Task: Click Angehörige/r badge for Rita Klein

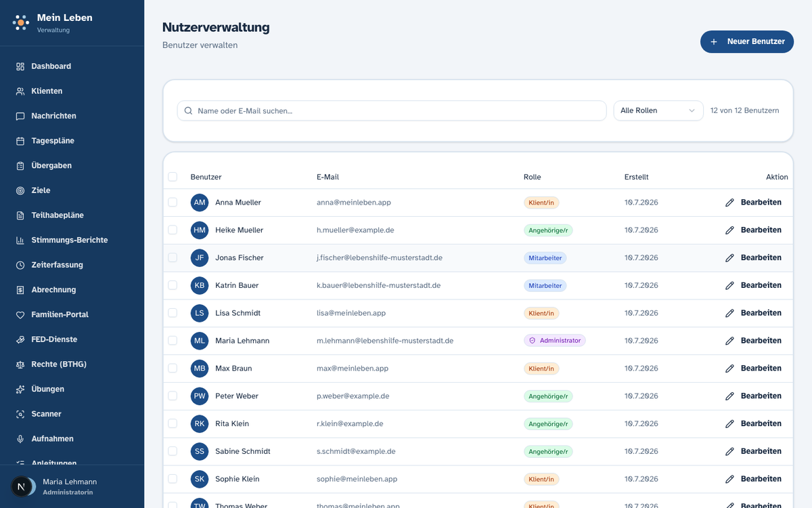Action: (548, 424)
